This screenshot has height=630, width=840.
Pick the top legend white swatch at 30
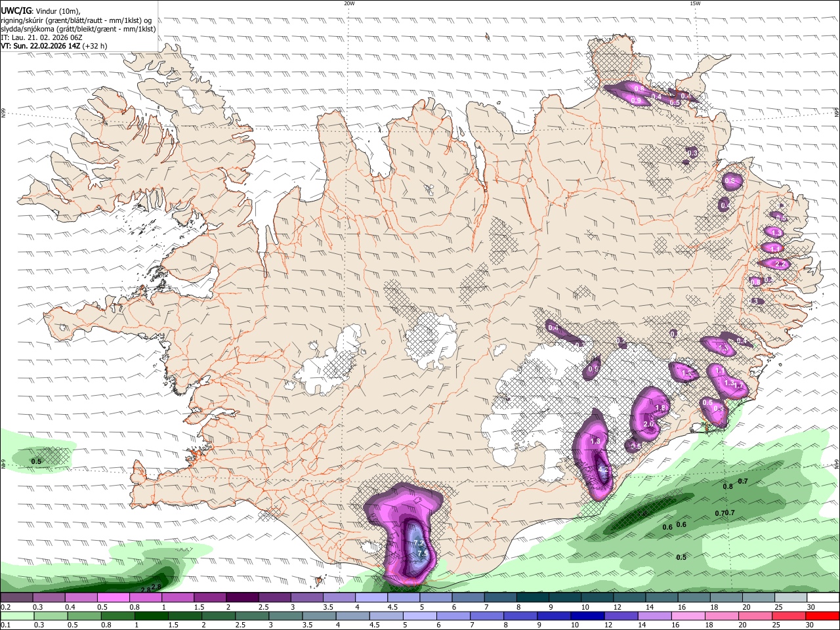(x=824, y=598)
